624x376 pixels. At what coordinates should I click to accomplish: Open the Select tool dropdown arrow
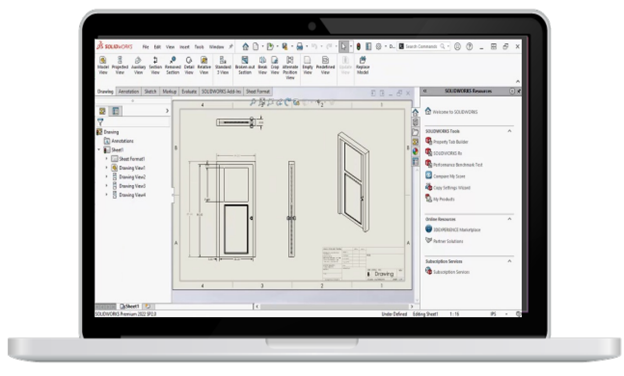351,47
